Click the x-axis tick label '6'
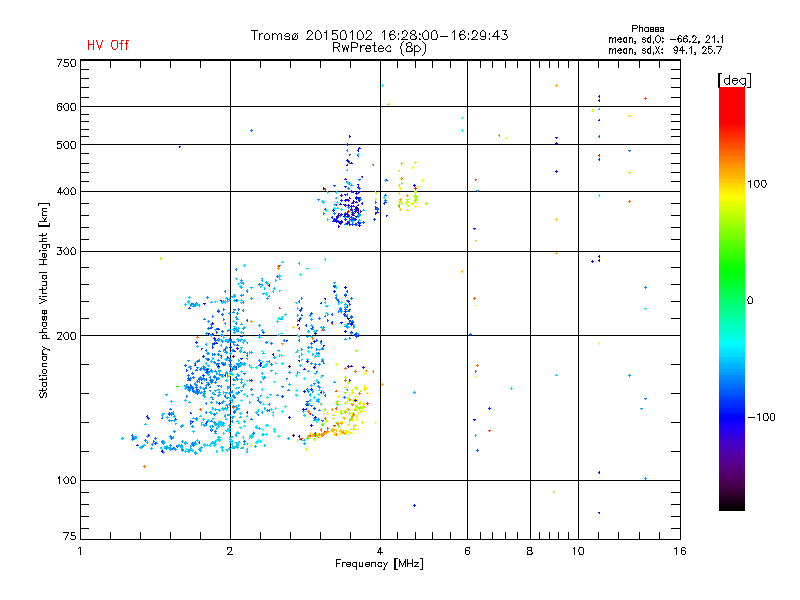Image resolution: width=800 pixels, height=600 pixels. coord(467,551)
